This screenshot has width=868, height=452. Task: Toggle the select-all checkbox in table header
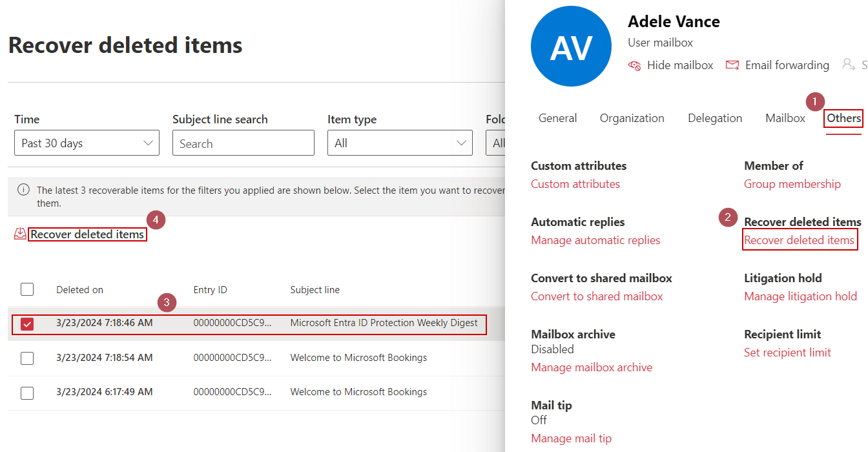(x=27, y=290)
